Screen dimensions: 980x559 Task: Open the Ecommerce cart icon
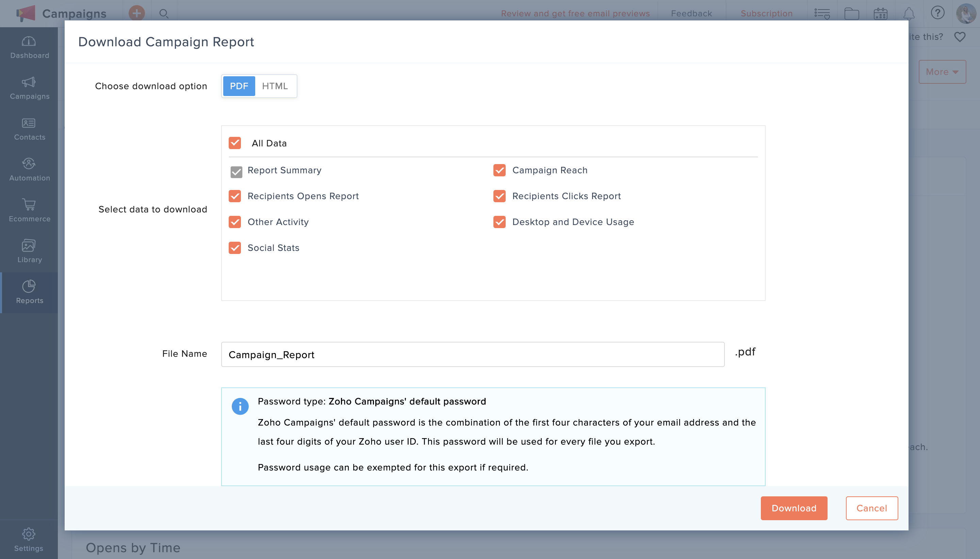click(x=29, y=210)
